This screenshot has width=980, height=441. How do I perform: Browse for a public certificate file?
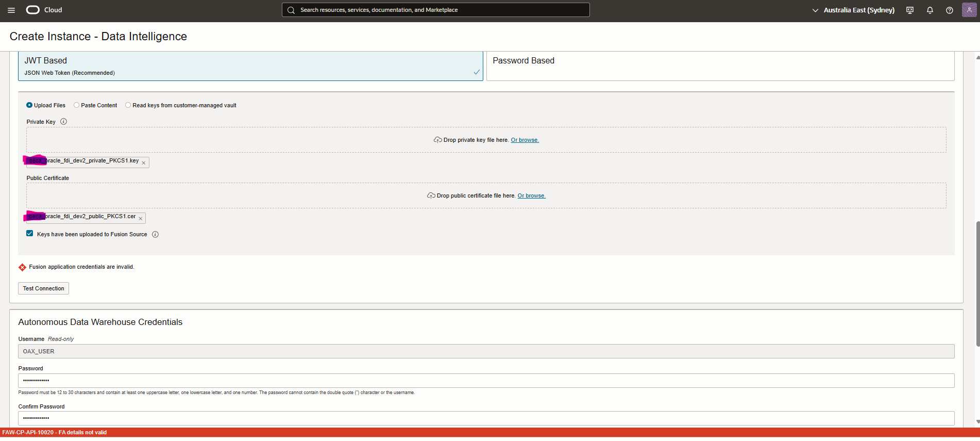tap(531, 196)
